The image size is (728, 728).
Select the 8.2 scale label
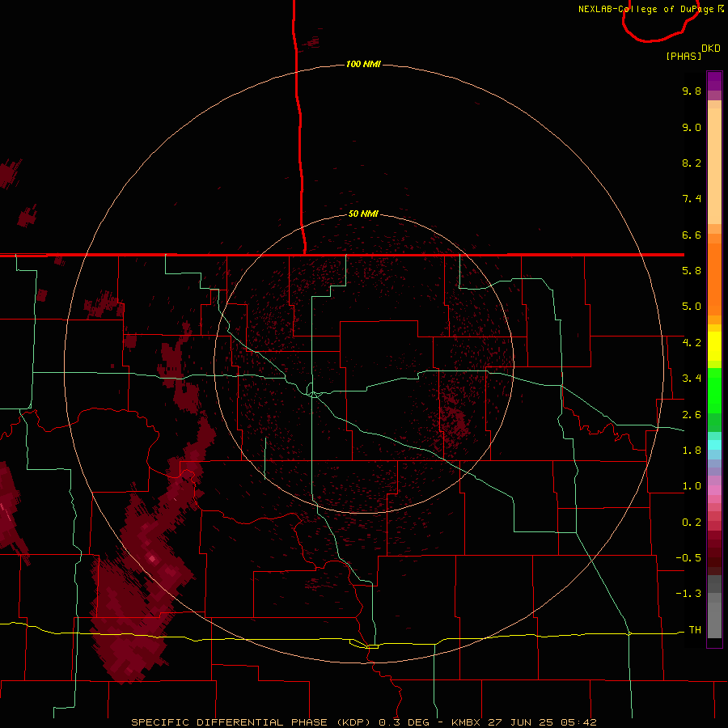[x=692, y=163]
